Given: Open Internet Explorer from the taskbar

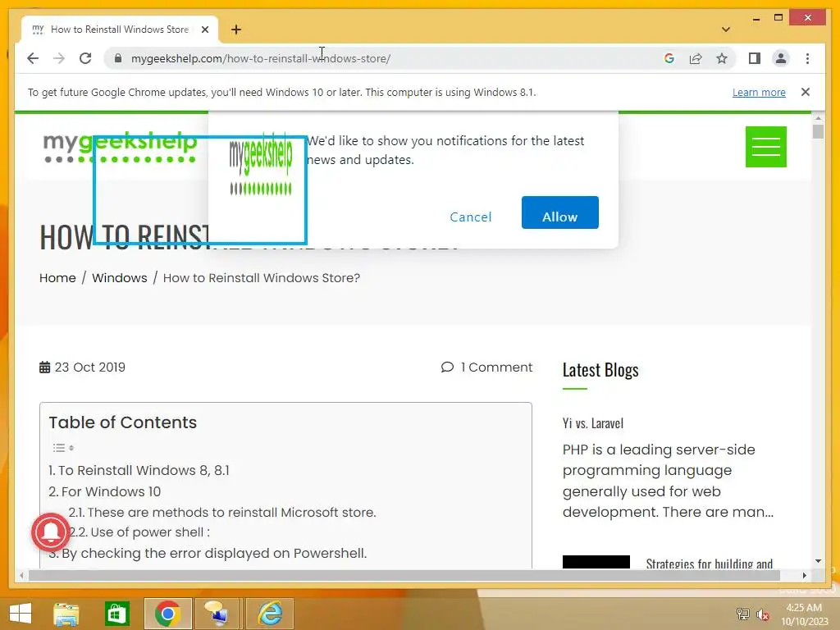Looking at the screenshot, I should pos(271,614).
